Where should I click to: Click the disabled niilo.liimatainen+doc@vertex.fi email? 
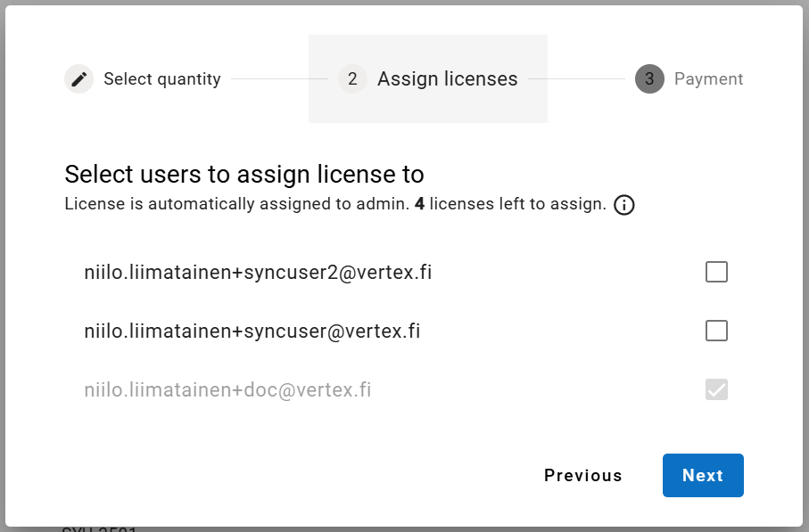[227, 390]
